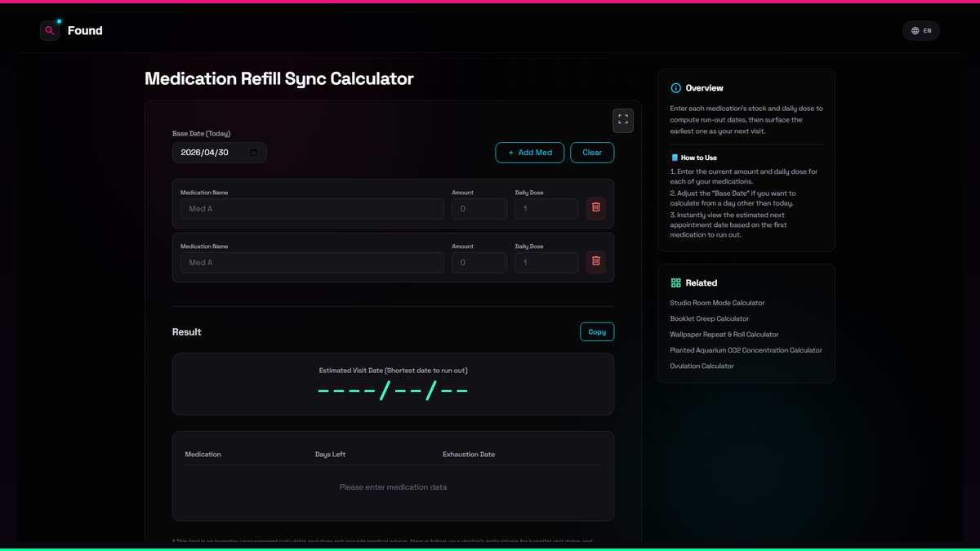Open the calendar picker icon in date field

(253, 153)
